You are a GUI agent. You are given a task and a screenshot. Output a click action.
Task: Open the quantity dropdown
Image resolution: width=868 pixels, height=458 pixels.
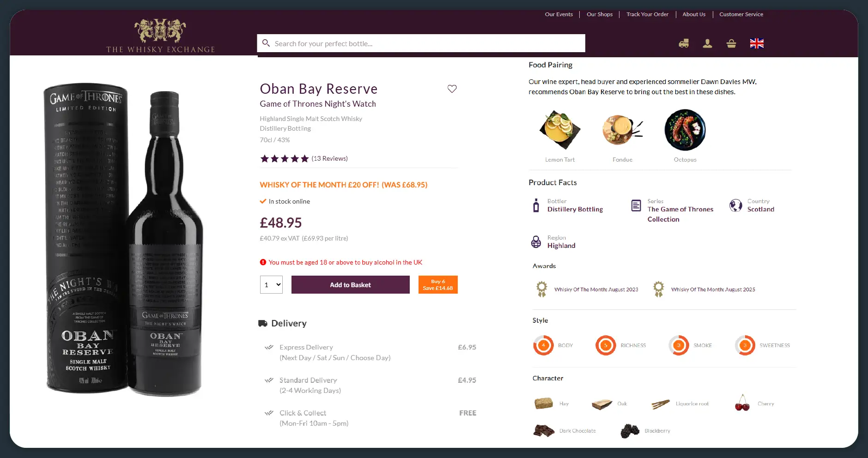coord(271,285)
